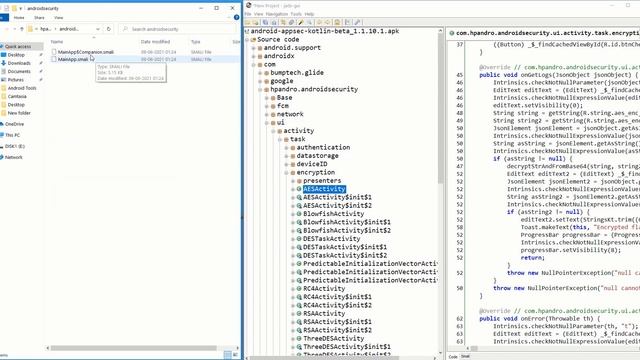Expand the bumptech.glide package
The height and width of the screenshot is (360, 640).
pos(260,73)
